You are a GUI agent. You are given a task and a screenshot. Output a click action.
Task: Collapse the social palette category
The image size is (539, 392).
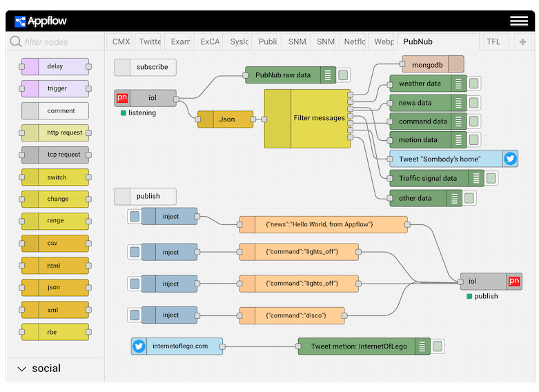(x=21, y=369)
